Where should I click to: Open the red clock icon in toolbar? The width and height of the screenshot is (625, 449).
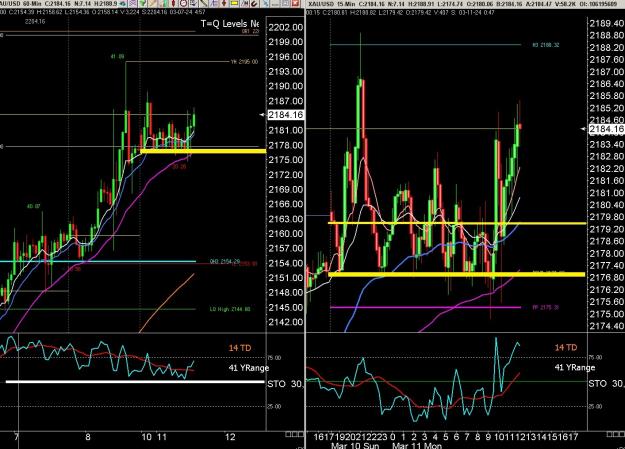point(183,4)
